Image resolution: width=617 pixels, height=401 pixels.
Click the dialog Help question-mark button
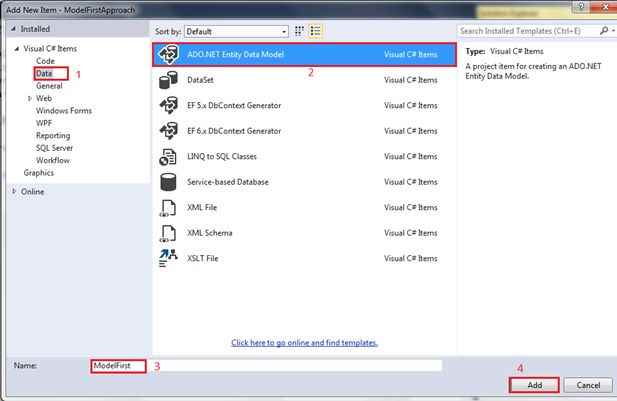pos(582,6)
